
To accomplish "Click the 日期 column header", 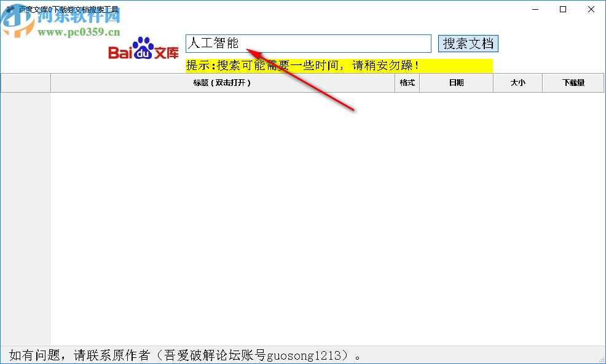I will click(457, 83).
